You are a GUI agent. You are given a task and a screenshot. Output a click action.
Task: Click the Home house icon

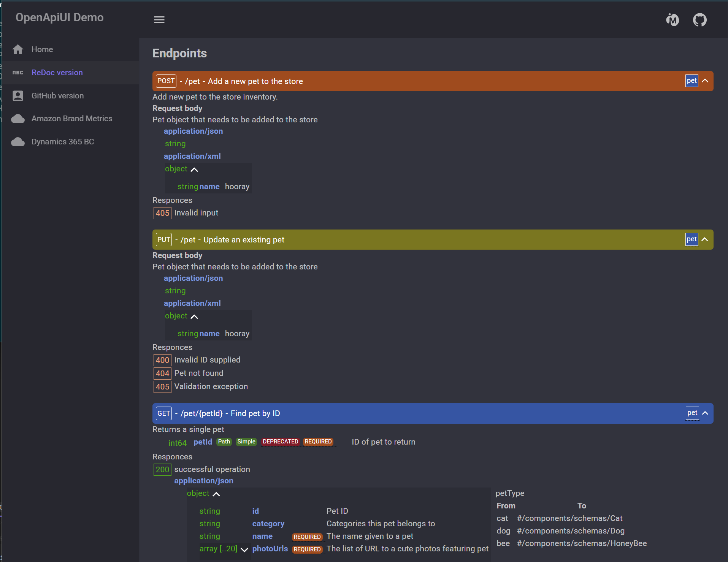point(18,49)
